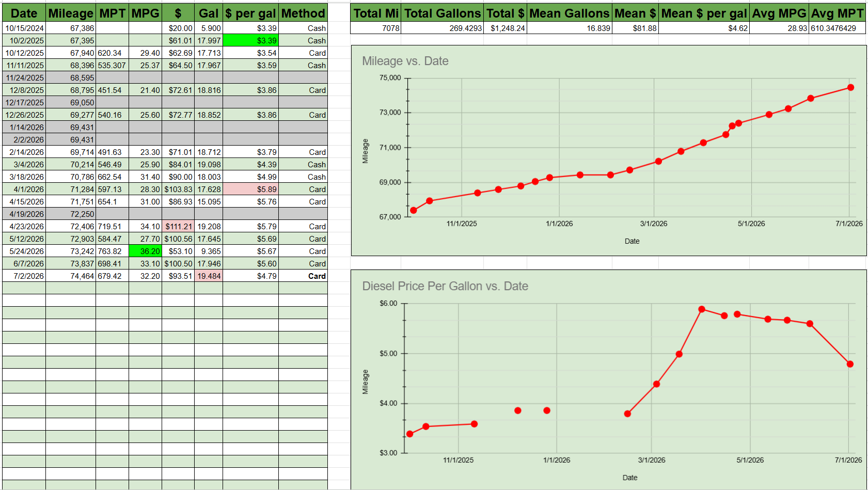
Task: Click the Avg MPG header cell
Action: 779,13
